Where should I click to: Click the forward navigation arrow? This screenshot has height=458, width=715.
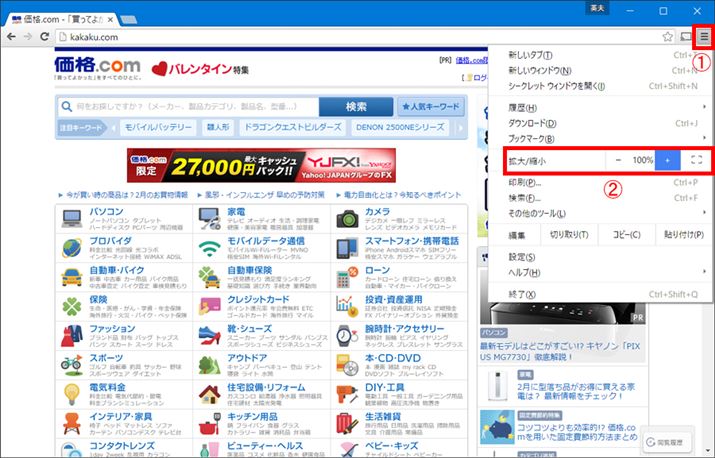point(28,36)
